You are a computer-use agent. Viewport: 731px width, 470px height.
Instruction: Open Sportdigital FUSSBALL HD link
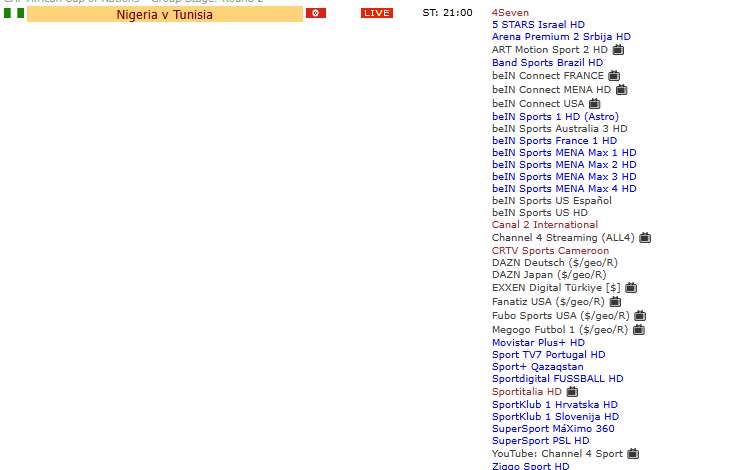557,379
